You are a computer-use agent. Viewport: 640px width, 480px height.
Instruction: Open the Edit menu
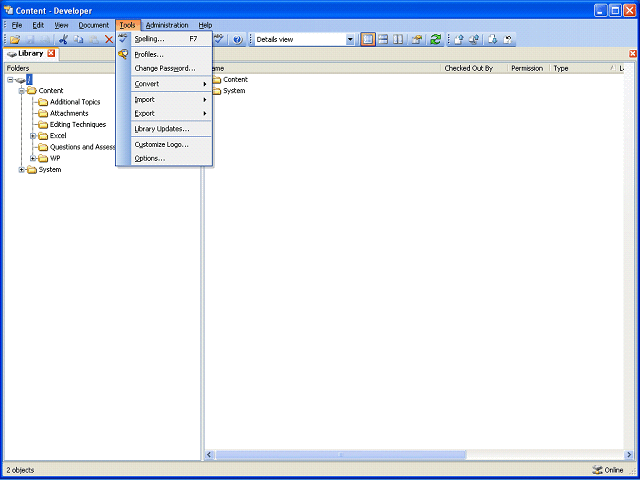coord(38,25)
